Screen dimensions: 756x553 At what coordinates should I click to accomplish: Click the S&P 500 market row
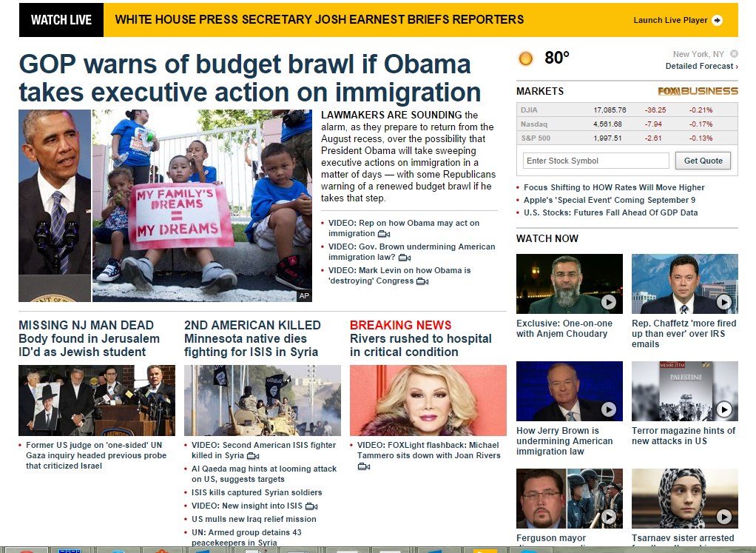(627, 138)
